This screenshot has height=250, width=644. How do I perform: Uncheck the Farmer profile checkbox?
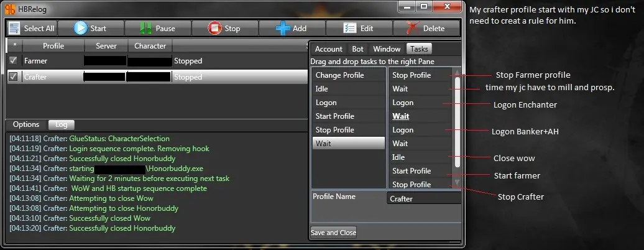13,61
